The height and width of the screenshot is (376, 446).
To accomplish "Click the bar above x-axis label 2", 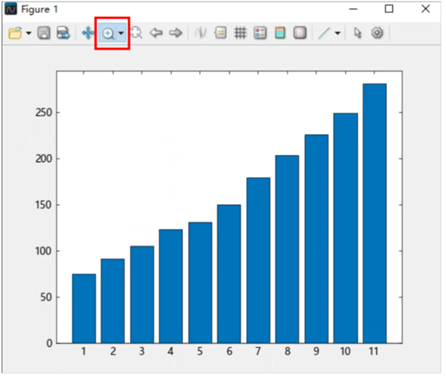I will 113,301.
